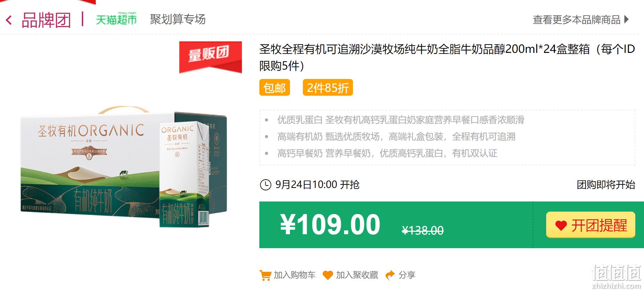Select the 聚划算专场 tab

tap(178, 19)
